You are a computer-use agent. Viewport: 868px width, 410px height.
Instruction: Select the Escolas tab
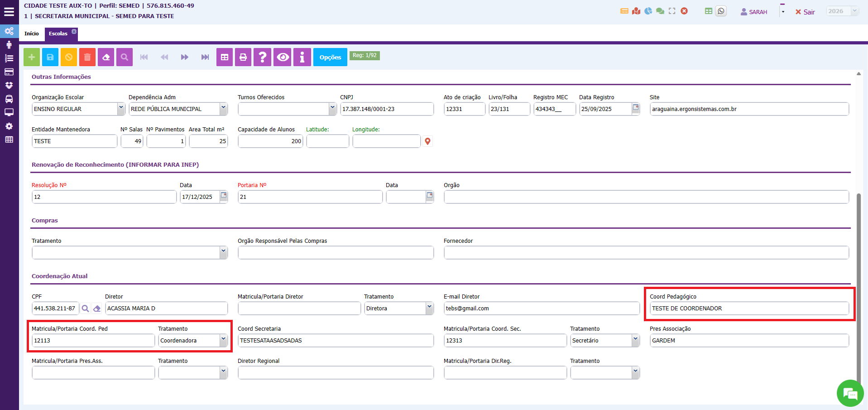coord(58,34)
